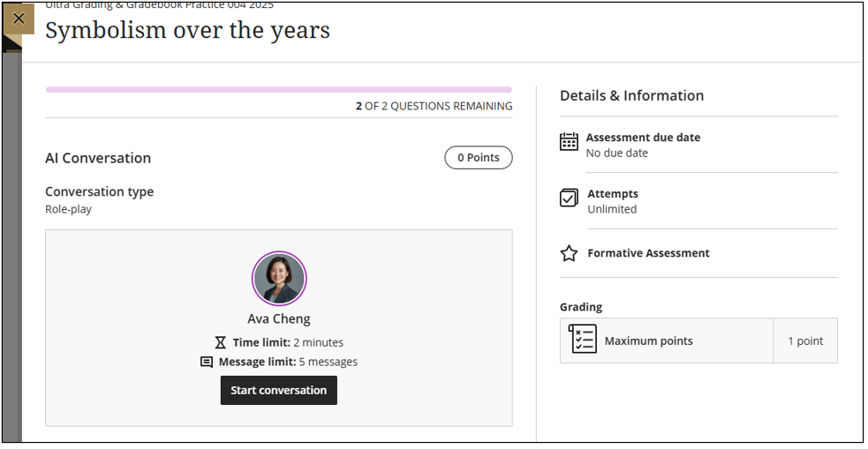868x449 pixels.
Task: Click the Details & Information heading
Action: [x=631, y=95]
